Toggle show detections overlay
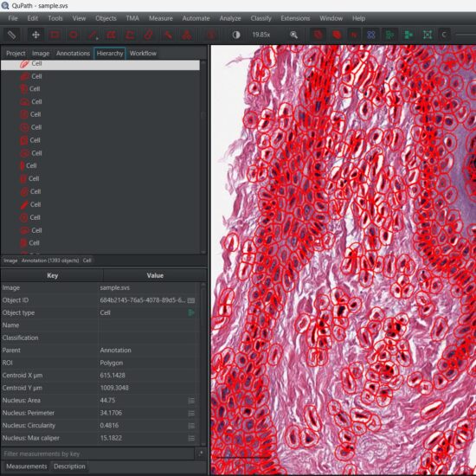The image size is (476, 476). click(389, 35)
